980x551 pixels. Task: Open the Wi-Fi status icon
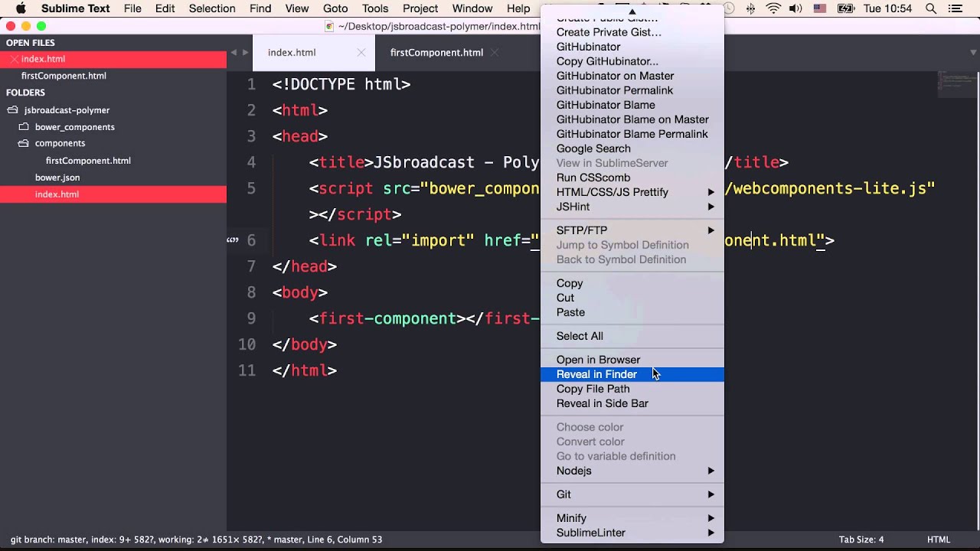(773, 8)
